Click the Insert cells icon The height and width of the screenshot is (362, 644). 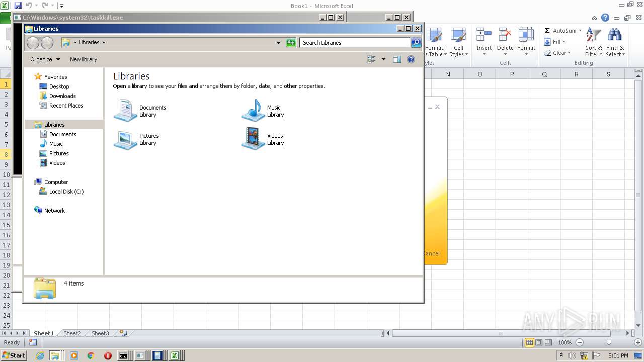(x=484, y=35)
